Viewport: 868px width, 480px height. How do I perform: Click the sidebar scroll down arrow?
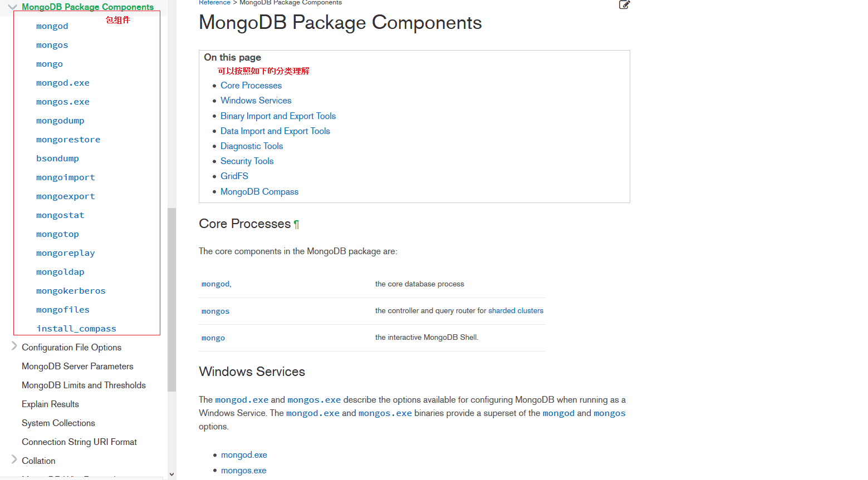(x=171, y=474)
